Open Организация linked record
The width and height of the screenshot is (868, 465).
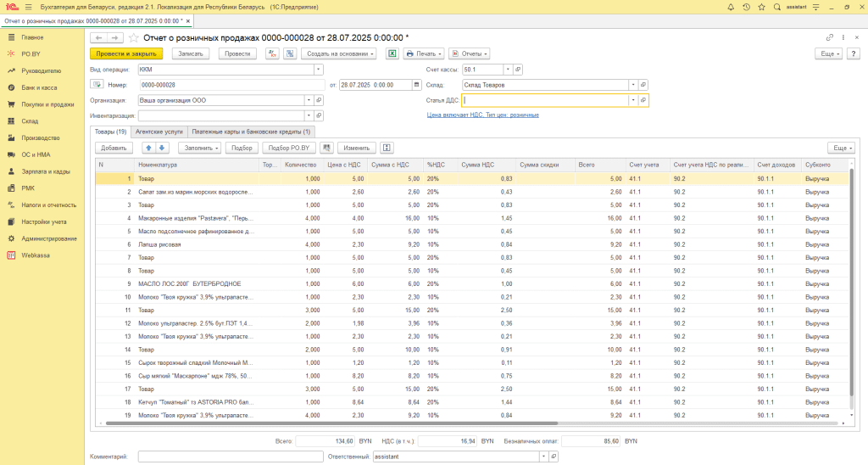319,100
